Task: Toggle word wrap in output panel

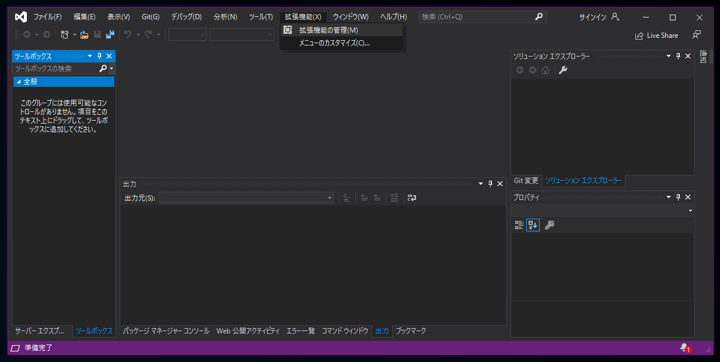Action: 412,198
